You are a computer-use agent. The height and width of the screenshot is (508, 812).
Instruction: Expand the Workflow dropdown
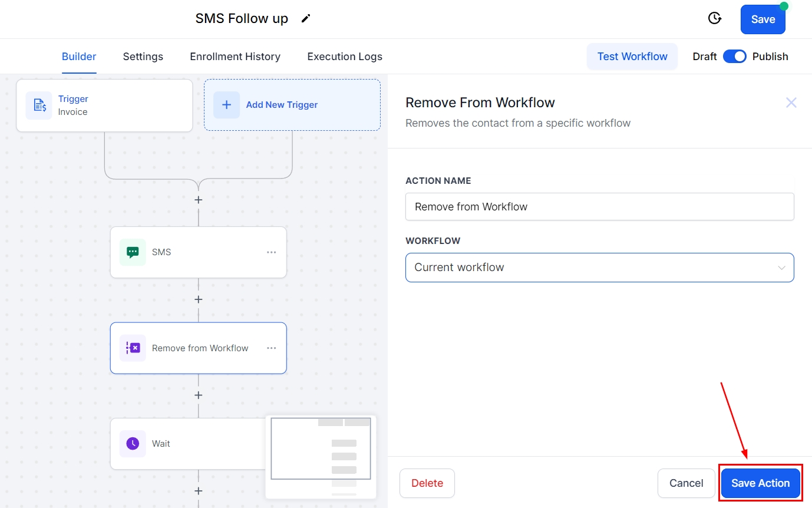(x=599, y=268)
